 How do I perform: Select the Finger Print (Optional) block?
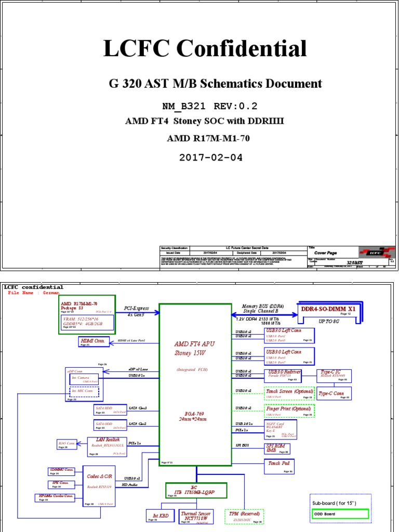(289, 411)
